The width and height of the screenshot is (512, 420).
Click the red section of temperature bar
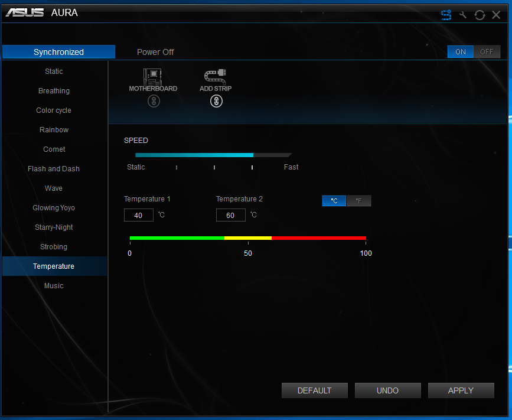(x=319, y=238)
